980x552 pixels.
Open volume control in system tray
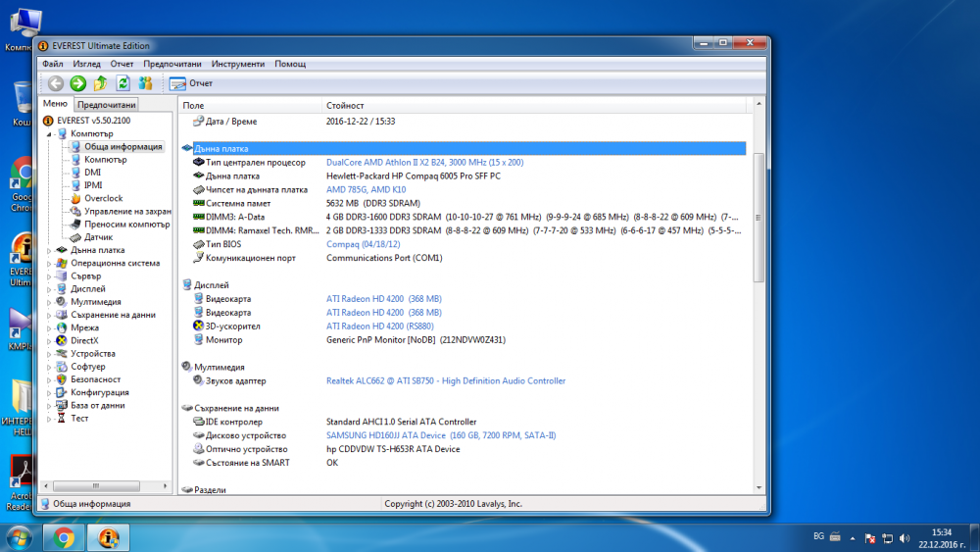905,538
